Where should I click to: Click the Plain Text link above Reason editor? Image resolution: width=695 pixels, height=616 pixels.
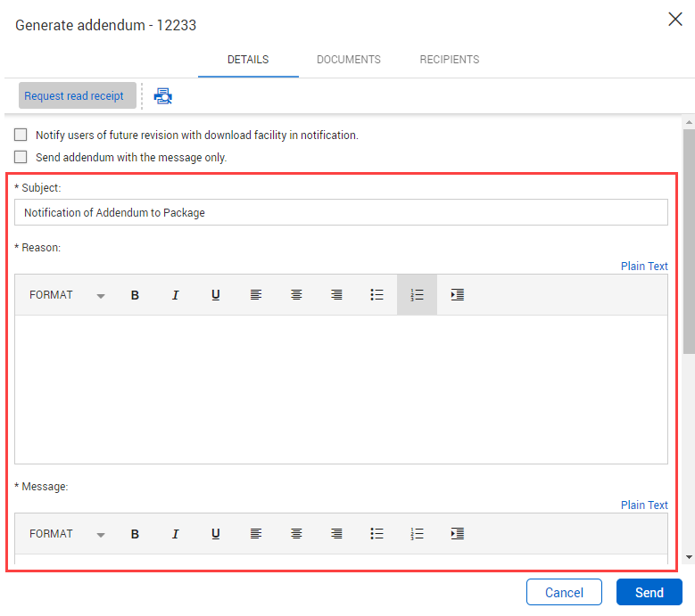click(x=644, y=266)
